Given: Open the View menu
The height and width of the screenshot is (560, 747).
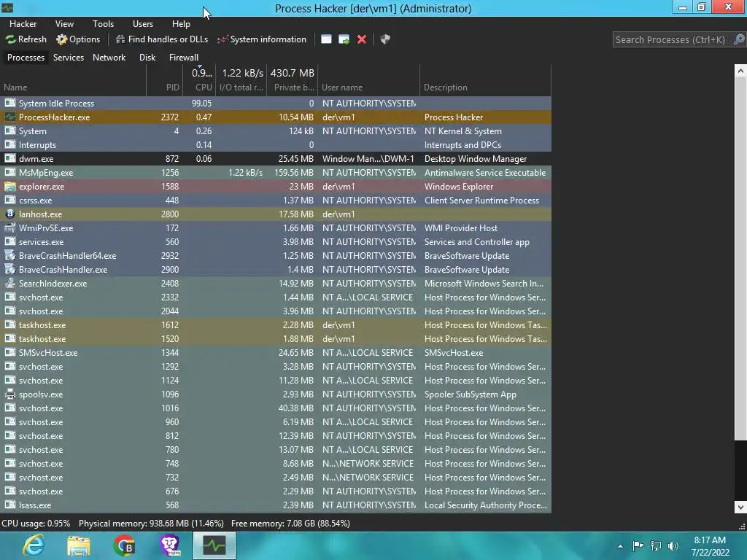Looking at the screenshot, I should [x=64, y=24].
